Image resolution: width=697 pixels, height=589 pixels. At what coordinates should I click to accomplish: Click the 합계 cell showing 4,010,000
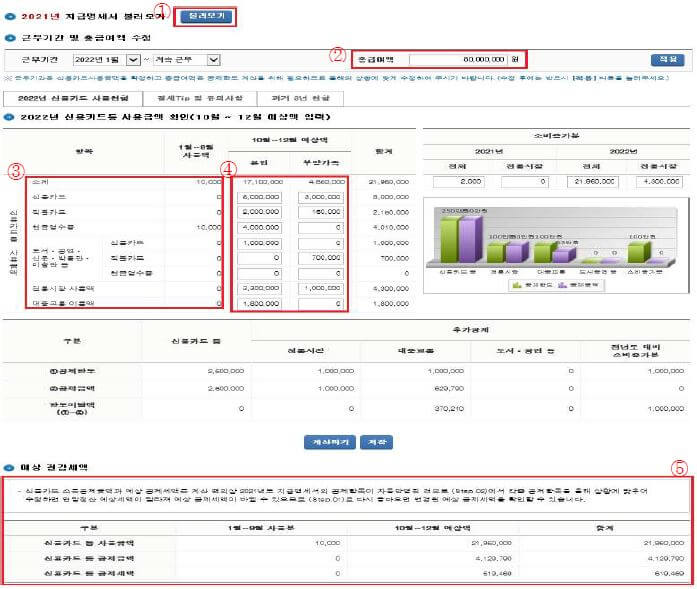(391, 228)
